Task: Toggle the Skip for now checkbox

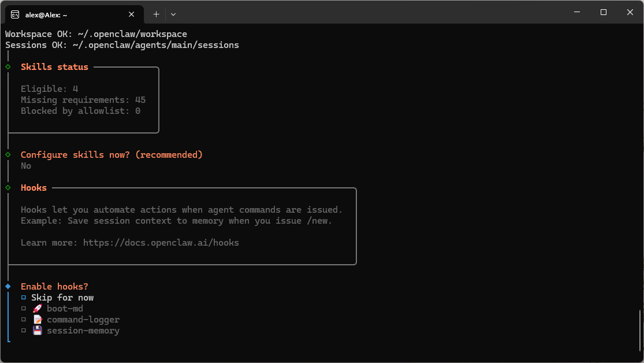Action: (x=24, y=298)
